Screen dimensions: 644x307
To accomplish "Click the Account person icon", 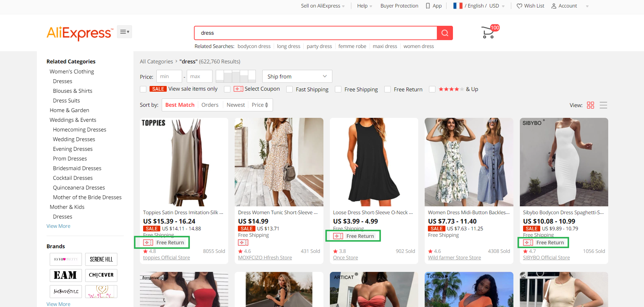I will [554, 6].
